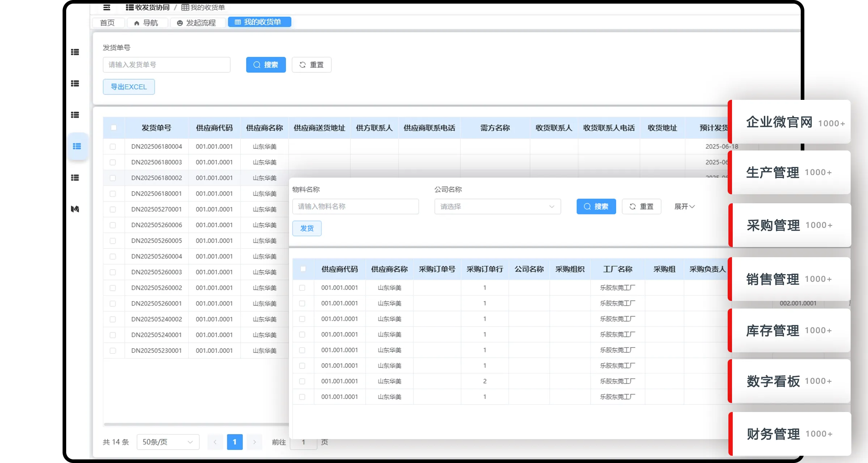Click the 导出EXCEL button
The height and width of the screenshot is (463, 868).
(129, 87)
